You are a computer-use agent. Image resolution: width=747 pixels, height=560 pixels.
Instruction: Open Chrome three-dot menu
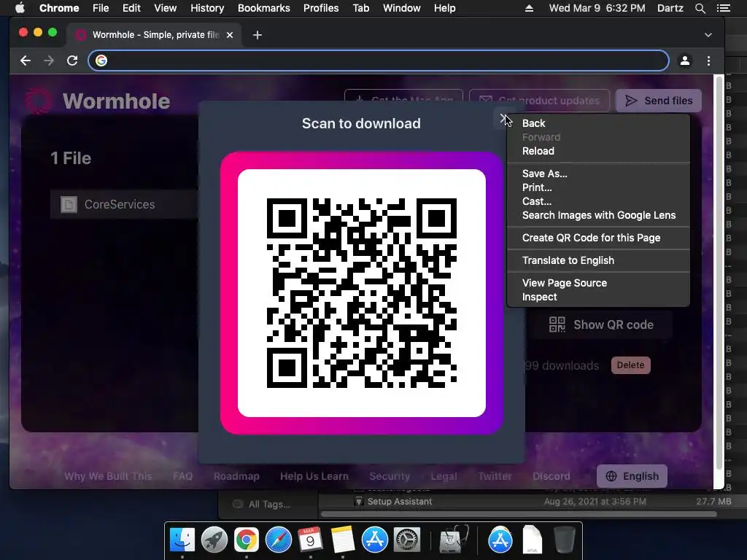click(x=708, y=61)
